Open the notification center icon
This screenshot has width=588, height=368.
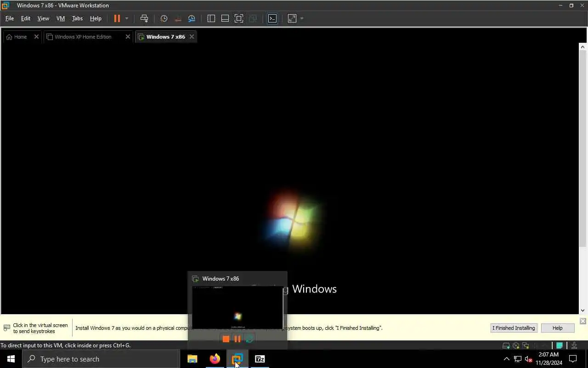click(573, 359)
